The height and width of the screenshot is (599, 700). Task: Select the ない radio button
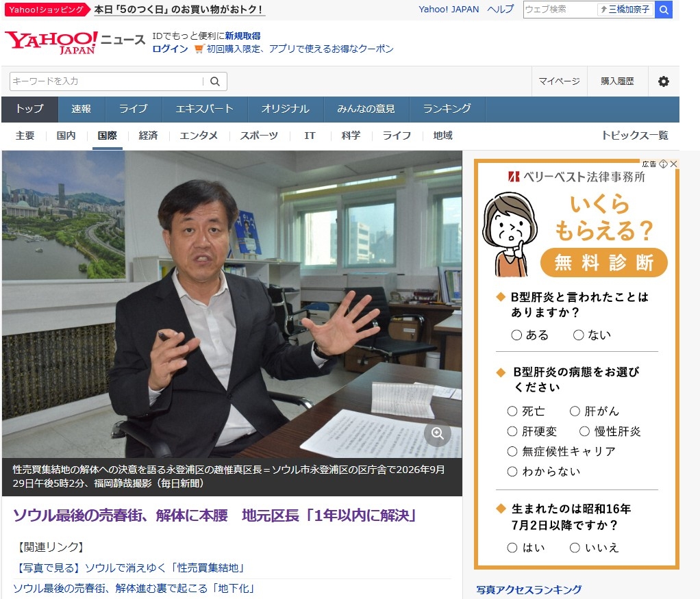tap(579, 335)
